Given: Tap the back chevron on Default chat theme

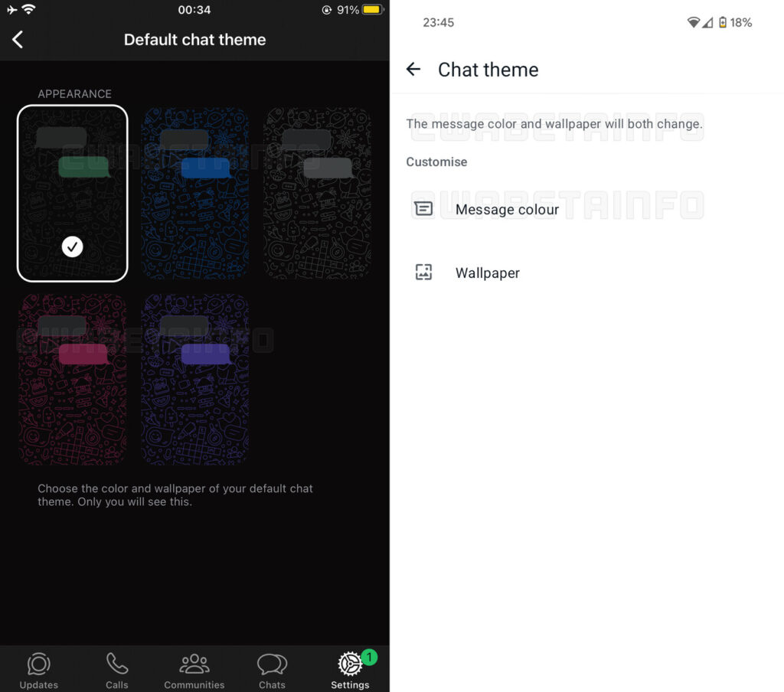Looking at the screenshot, I should pos(18,40).
